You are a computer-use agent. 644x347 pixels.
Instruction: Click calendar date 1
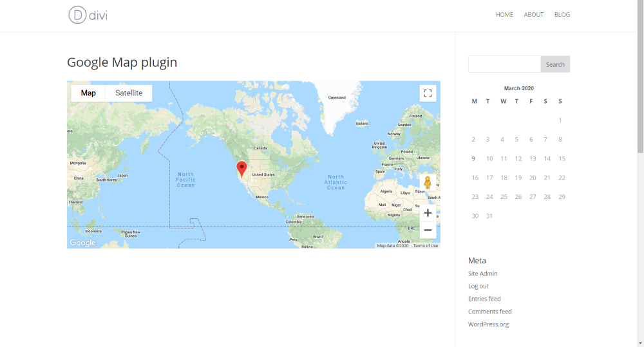point(560,120)
